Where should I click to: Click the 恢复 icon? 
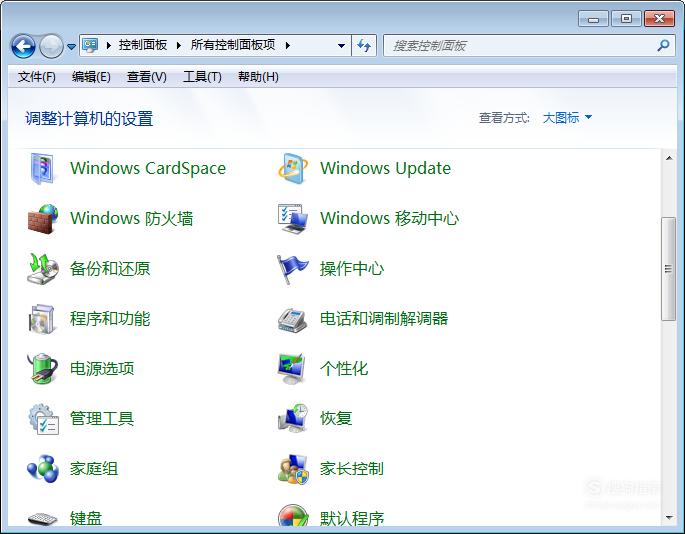293,418
